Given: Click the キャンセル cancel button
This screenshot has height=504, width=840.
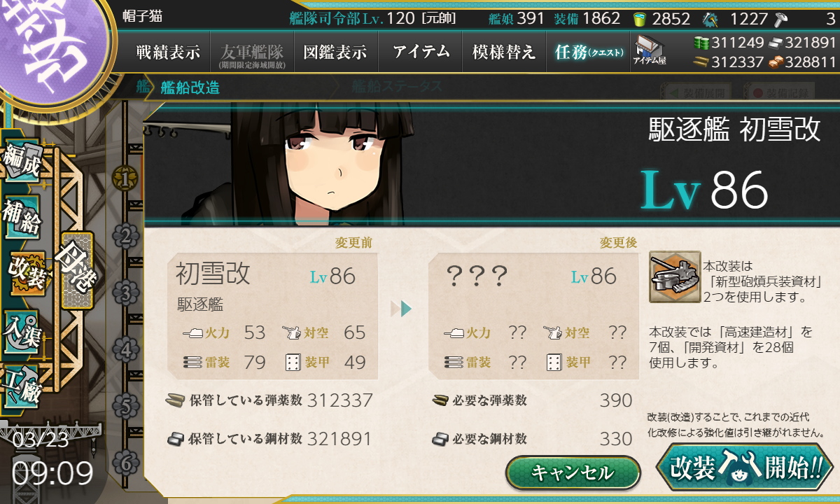Looking at the screenshot, I should pos(573,472).
